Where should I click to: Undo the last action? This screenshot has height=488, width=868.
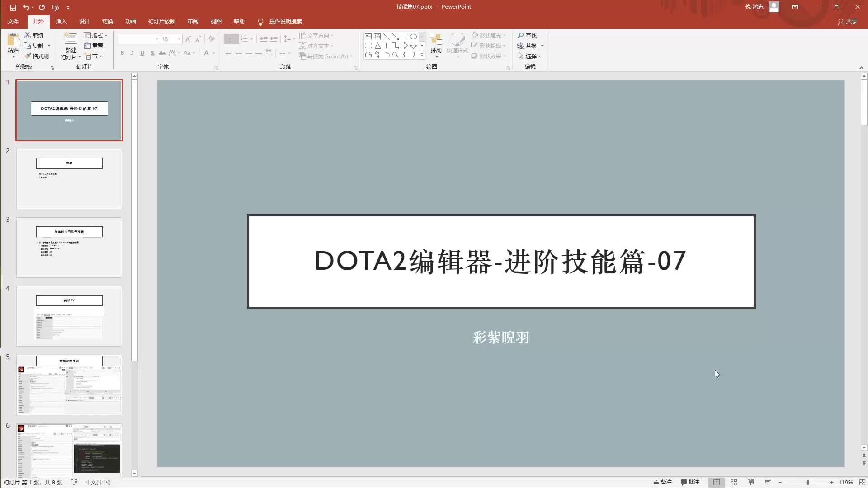pos(26,7)
